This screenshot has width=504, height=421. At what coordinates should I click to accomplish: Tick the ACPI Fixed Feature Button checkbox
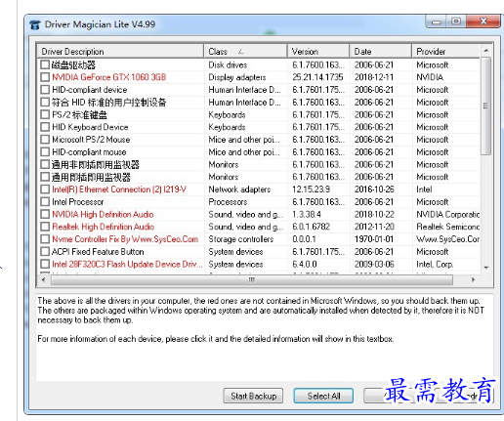[45, 252]
